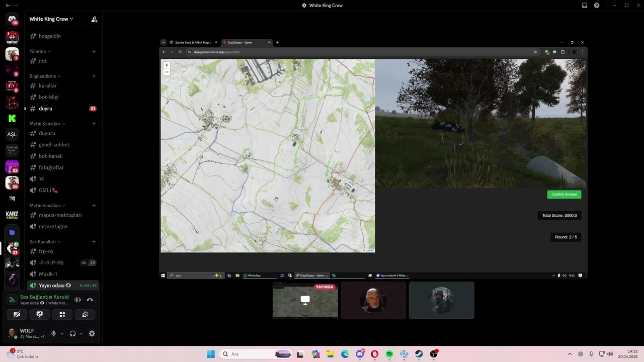Collapse the Bilgilendirme category
Image resolution: width=644 pixels, height=362 pixels.
pos(45,76)
